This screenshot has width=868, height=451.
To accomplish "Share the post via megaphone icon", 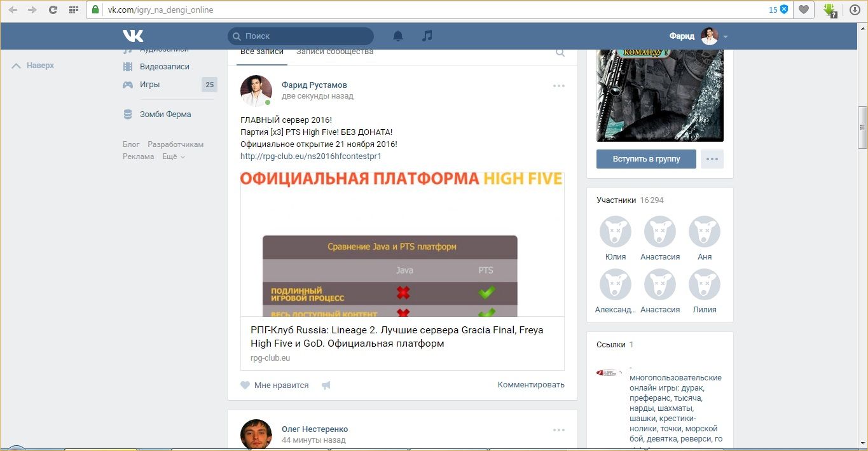I will (326, 385).
